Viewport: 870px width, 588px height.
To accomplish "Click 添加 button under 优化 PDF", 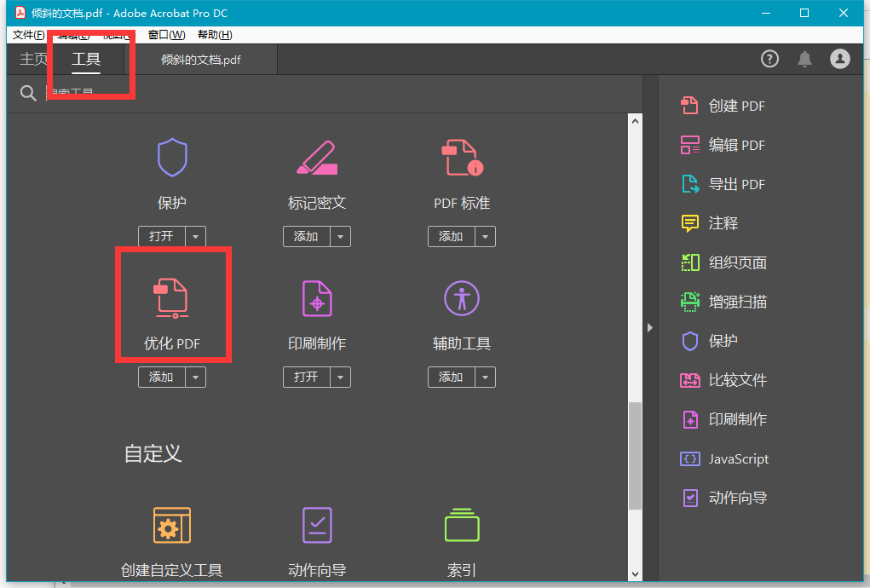I will (x=161, y=378).
